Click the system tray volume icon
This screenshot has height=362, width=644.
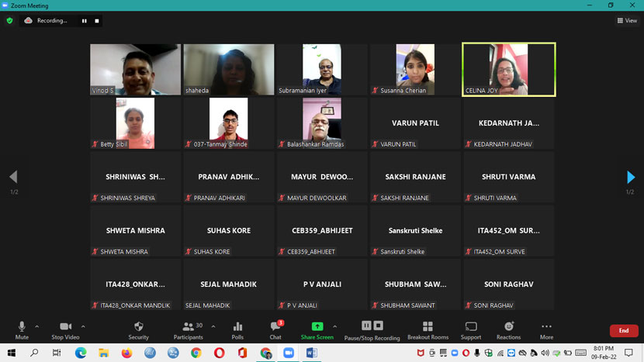[x=545, y=353]
